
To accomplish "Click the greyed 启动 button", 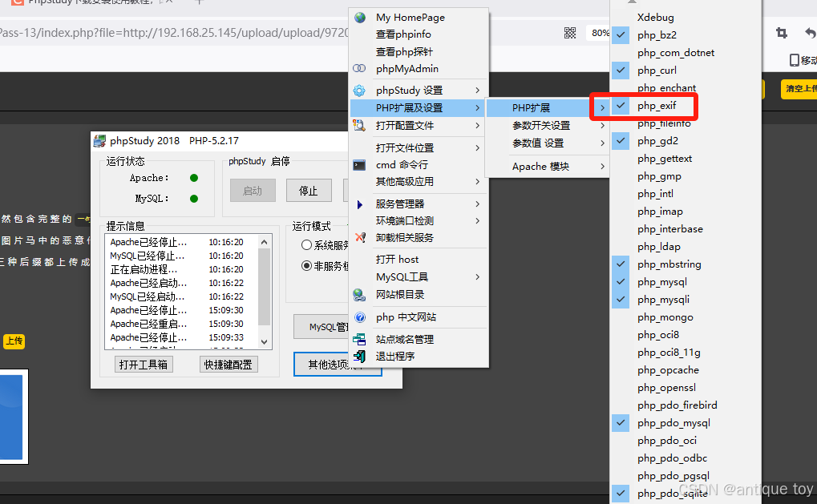I will coord(253,191).
